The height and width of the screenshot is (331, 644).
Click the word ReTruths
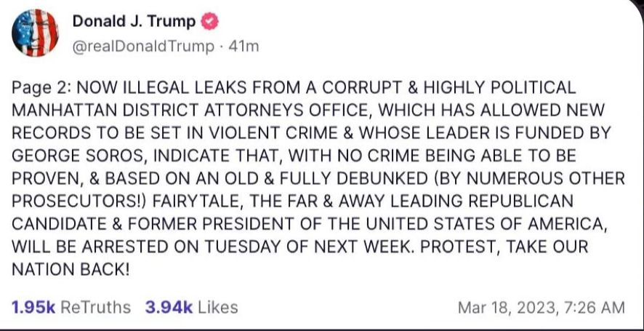point(97,307)
